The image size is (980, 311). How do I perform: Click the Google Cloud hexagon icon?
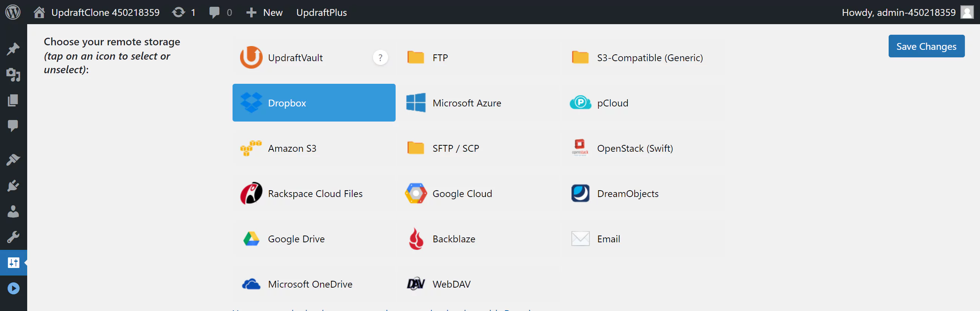click(x=416, y=193)
